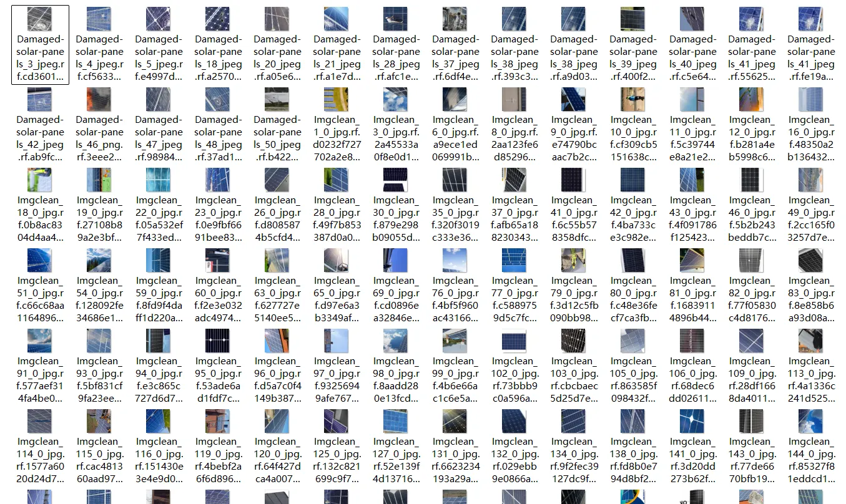Select the Damaged-solar-panels_40_jpeg thumbnail
The height and width of the screenshot is (504, 846).
tap(692, 19)
